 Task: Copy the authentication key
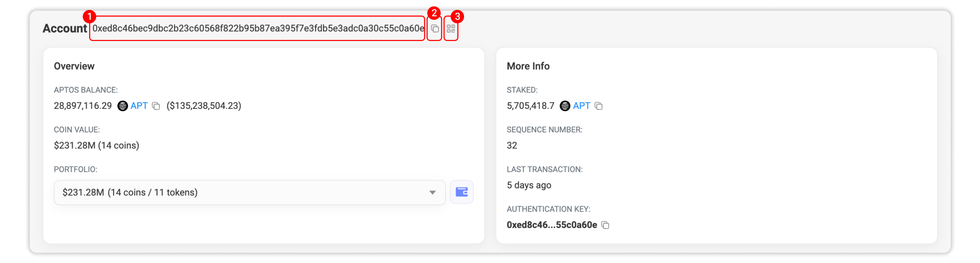(606, 225)
